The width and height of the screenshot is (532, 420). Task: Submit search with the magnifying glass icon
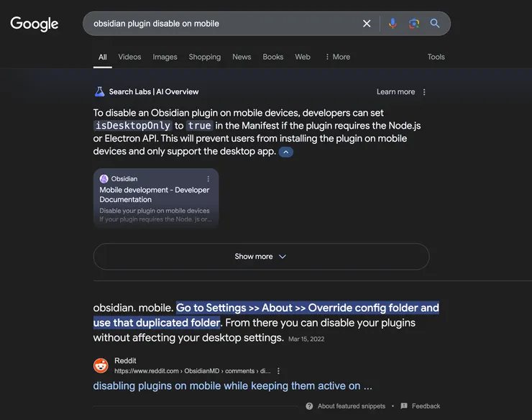click(435, 24)
